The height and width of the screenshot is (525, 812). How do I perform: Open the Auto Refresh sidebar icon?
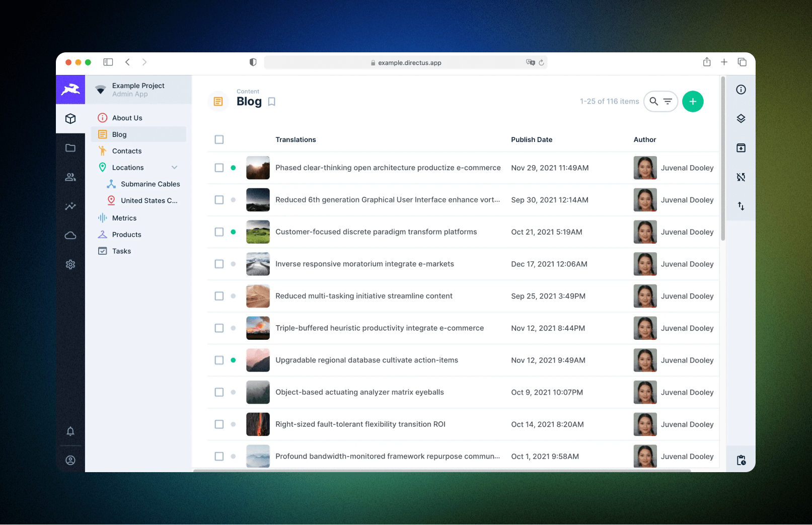click(741, 177)
